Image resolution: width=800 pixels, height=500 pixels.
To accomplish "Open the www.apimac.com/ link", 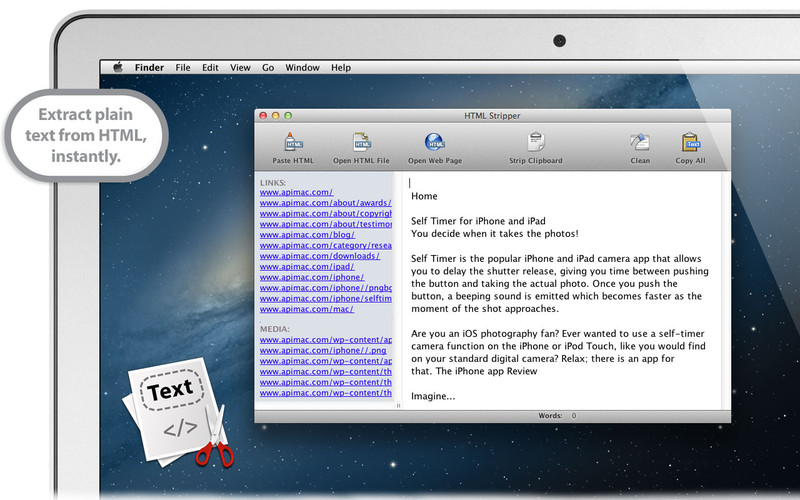I will click(296, 192).
